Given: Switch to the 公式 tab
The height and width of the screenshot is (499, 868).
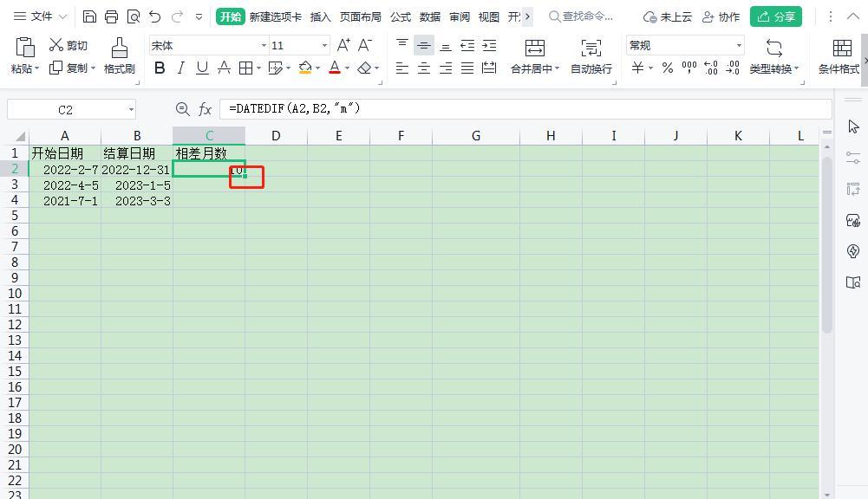Looking at the screenshot, I should pyautogui.click(x=401, y=17).
